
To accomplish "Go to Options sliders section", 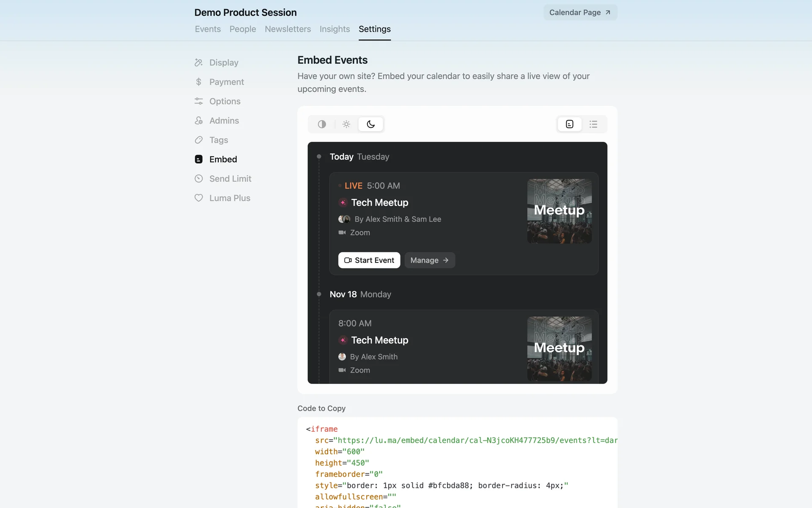I will (x=225, y=102).
